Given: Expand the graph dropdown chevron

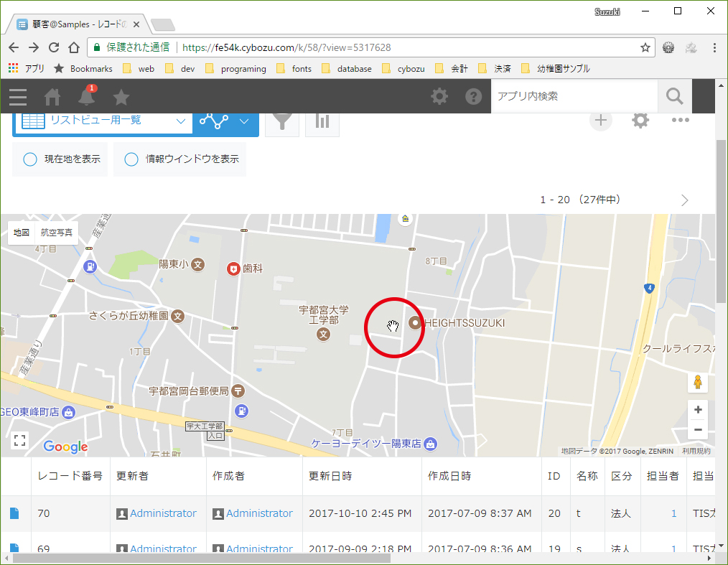Looking at the screenshot, I should [244, 121].
